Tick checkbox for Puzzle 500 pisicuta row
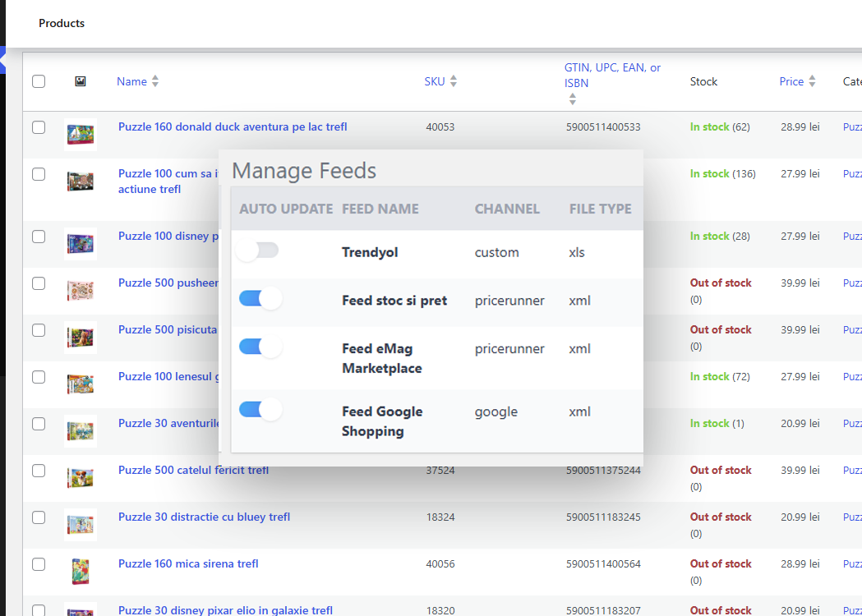This screenshot has height=616, width=862. click(x=39, y=329)
